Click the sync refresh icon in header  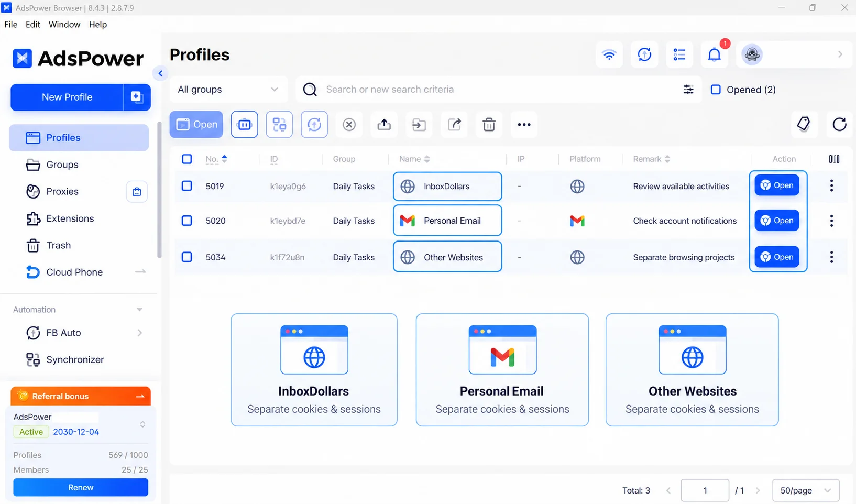pyautogui.click(x=644, y=54)
